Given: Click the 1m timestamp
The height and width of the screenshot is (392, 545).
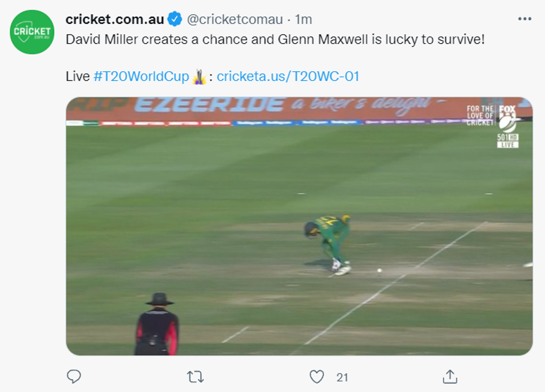Looking at the screenshot, I should click(x=303, y=20).
